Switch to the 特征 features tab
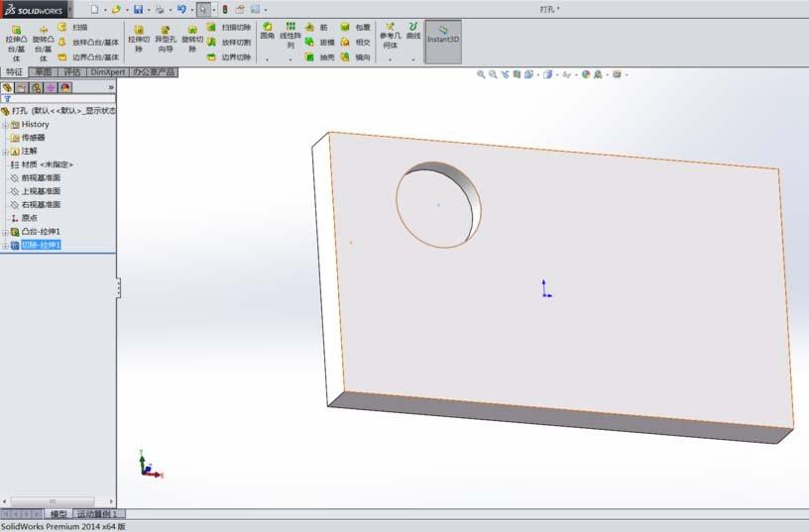 14,72
